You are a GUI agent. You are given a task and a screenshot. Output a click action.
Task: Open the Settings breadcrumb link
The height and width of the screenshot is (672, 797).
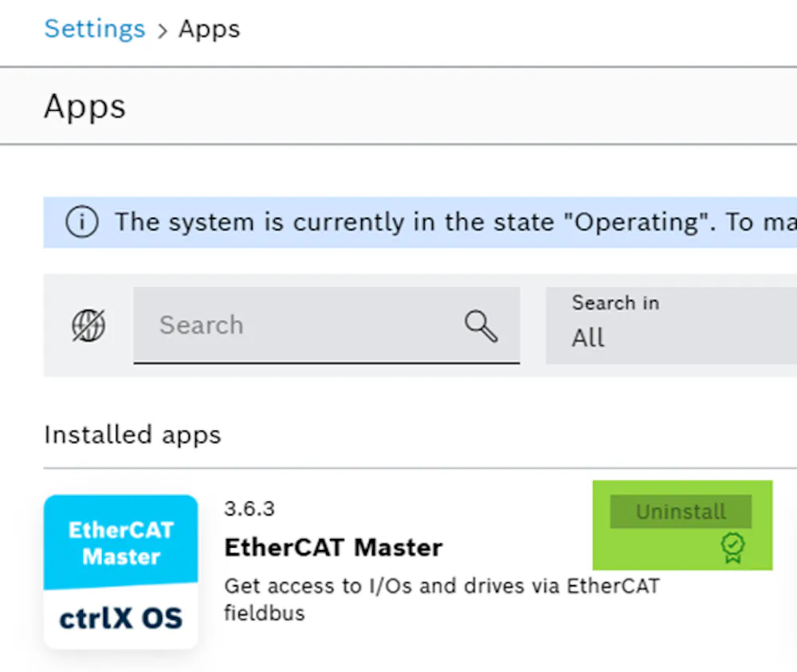[95, 29]
